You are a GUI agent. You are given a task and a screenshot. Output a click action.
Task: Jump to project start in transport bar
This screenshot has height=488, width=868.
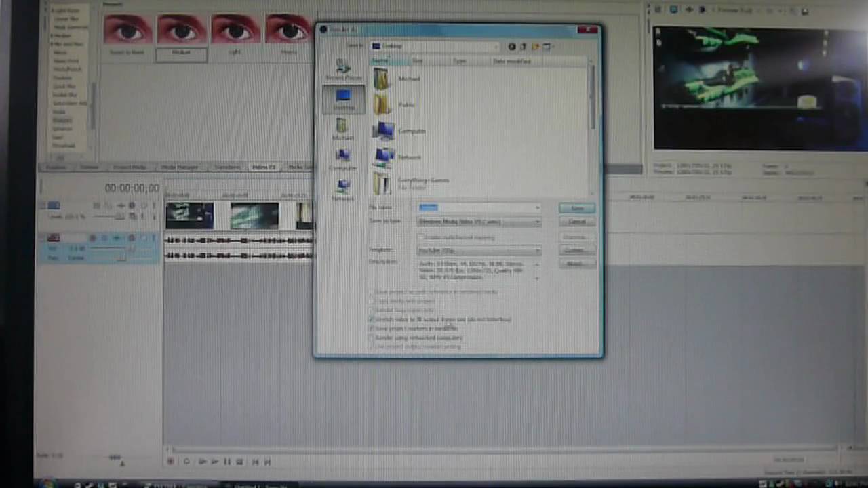tap(256, 462)
